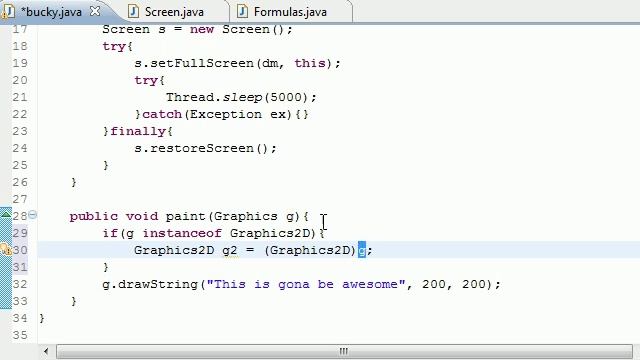The width and height of the screenshot is (640, 360).
Task: Switch to the bucky.java editor tab
Action: pyautogui.click(x=51, y=12)
